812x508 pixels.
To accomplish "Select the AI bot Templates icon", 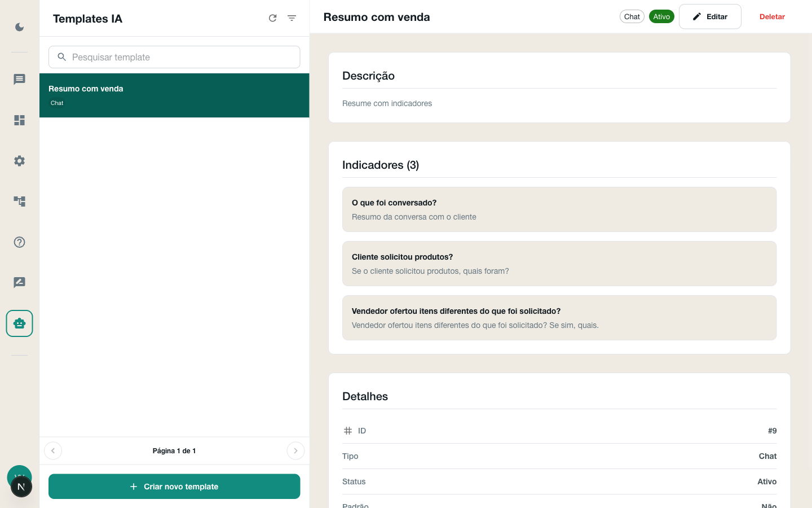I will pos(19,323).
